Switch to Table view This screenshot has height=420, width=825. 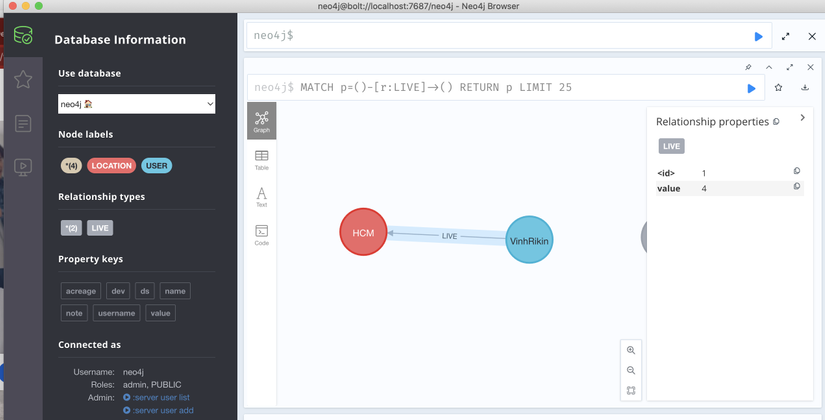coord(261,160)
